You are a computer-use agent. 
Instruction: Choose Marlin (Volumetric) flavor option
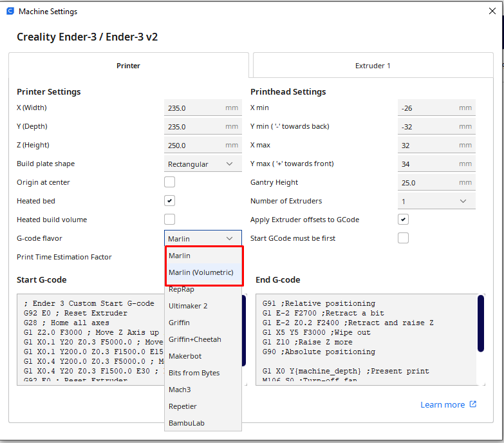[203, 272]
